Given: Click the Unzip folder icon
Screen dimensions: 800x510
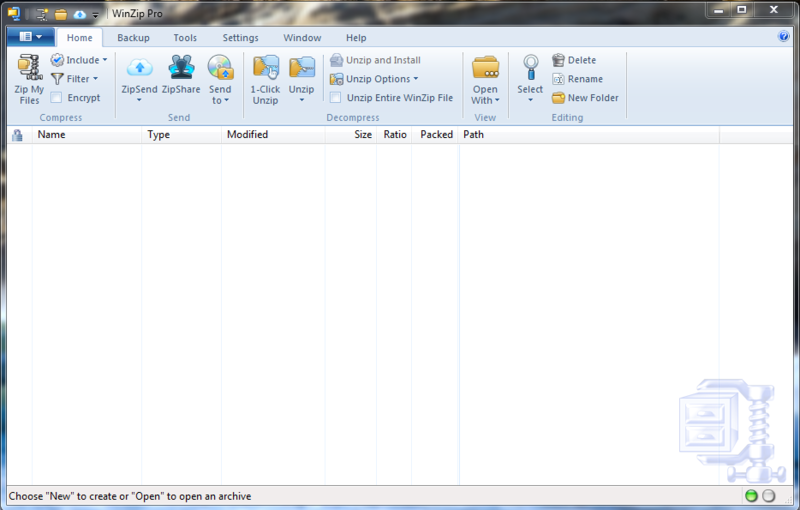Looking at the screenshot, I should [302, 67].
